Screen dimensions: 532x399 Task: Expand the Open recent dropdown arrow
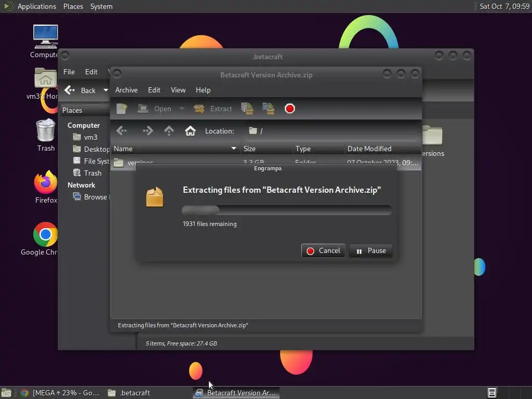pyautogui.click(x=181, y=109)
